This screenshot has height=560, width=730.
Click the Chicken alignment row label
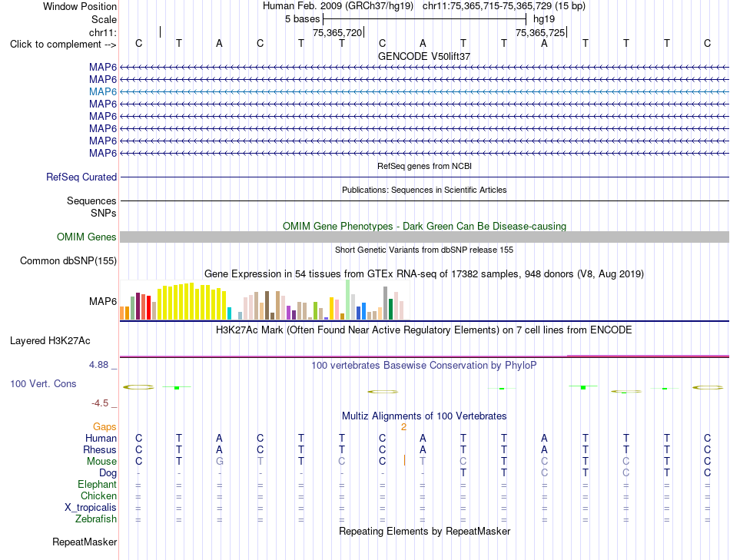coord(98,495)
